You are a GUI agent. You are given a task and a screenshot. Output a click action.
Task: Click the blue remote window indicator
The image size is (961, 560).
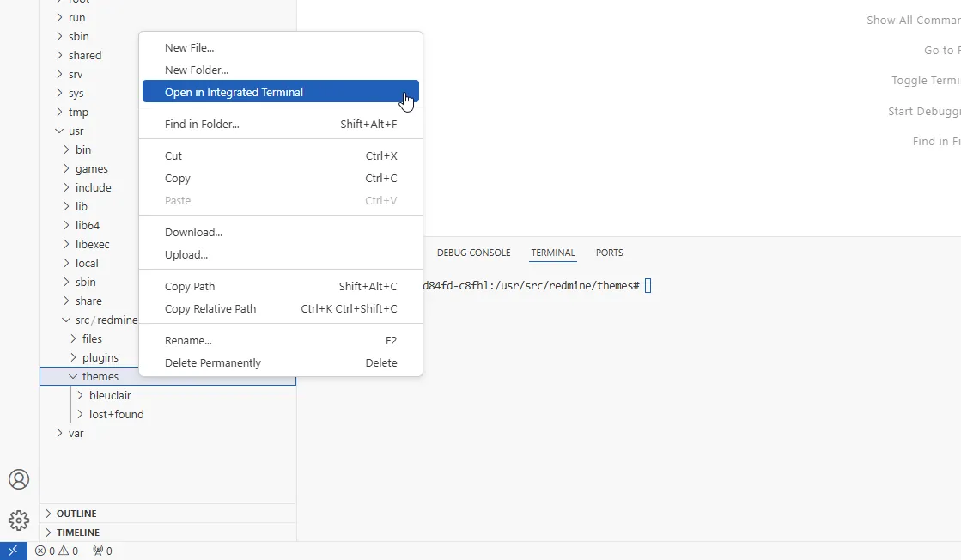tap(13, 551)
